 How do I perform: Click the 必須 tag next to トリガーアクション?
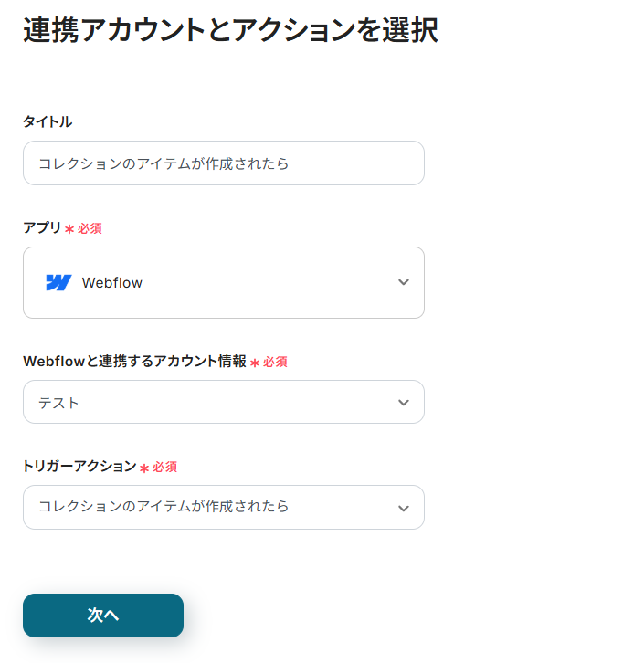(x=164, y=467)
